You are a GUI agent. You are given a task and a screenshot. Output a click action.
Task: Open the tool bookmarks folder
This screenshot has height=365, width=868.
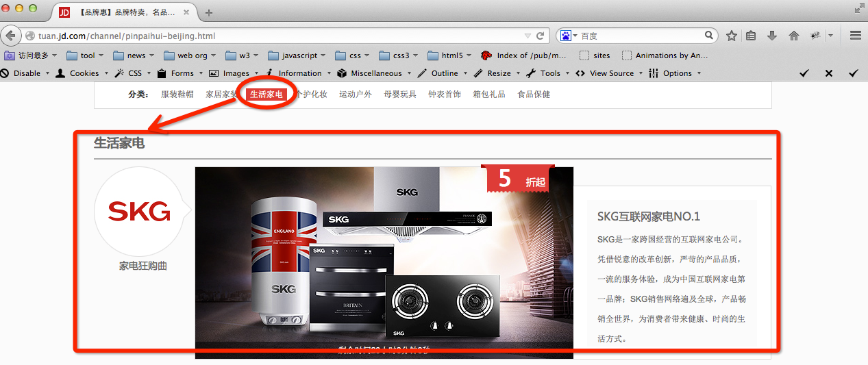84,55
